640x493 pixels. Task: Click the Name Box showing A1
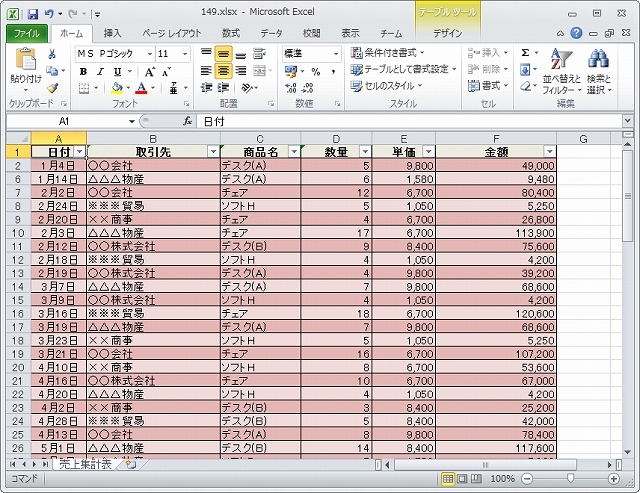[x=65, y=121]
